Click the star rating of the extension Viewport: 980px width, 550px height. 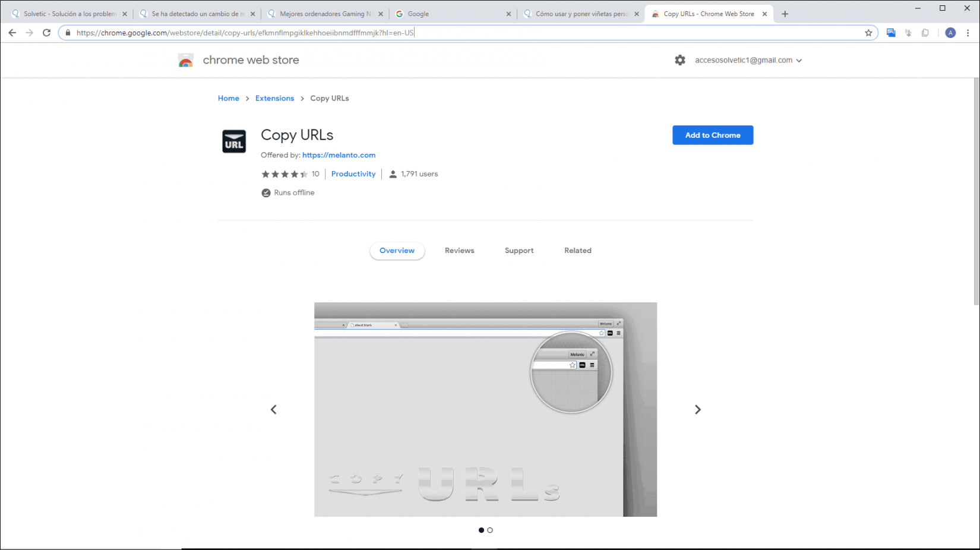tap(284, 174)
